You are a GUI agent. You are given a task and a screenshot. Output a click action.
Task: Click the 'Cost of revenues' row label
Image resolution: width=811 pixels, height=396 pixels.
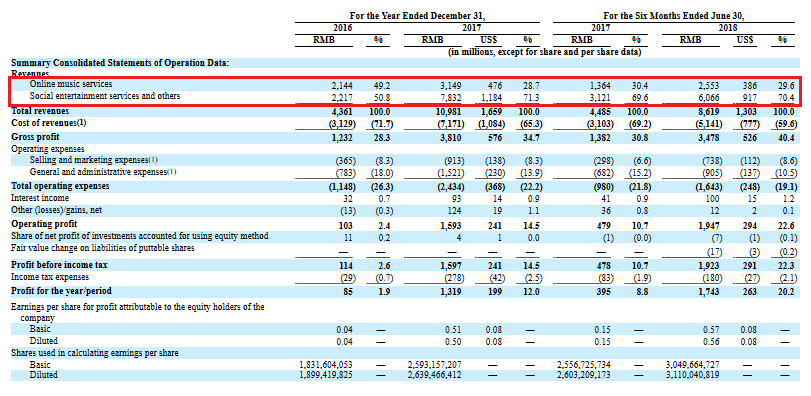pyautogui.click(x=50, y=123)
